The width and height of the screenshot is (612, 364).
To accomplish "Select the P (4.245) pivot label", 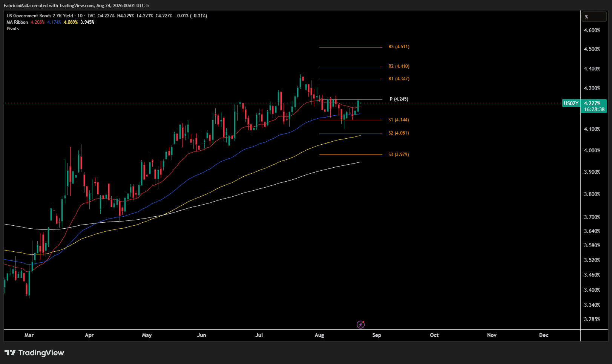I will point(399,99).
